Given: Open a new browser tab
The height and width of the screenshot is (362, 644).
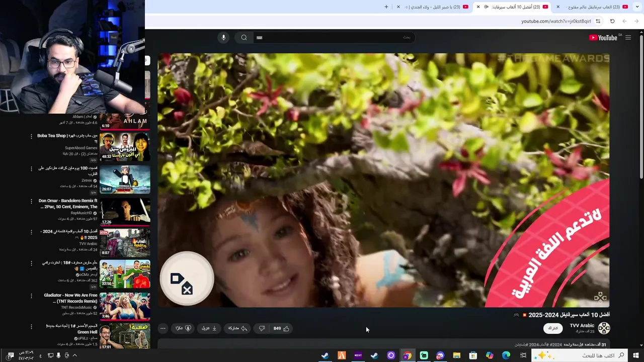Looking at the screenshot, I should (386, 7).
